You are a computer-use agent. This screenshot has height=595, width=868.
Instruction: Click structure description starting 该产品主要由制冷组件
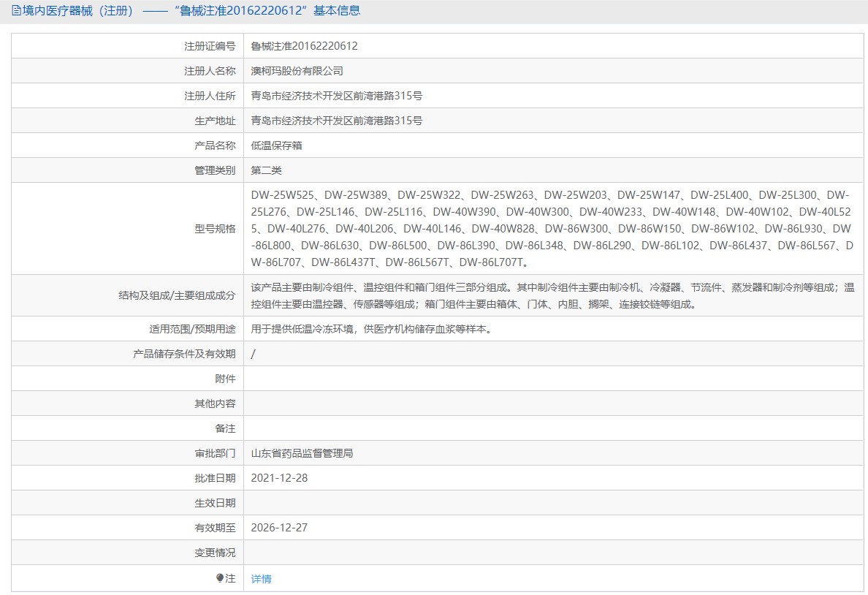[x=552, y=296]
